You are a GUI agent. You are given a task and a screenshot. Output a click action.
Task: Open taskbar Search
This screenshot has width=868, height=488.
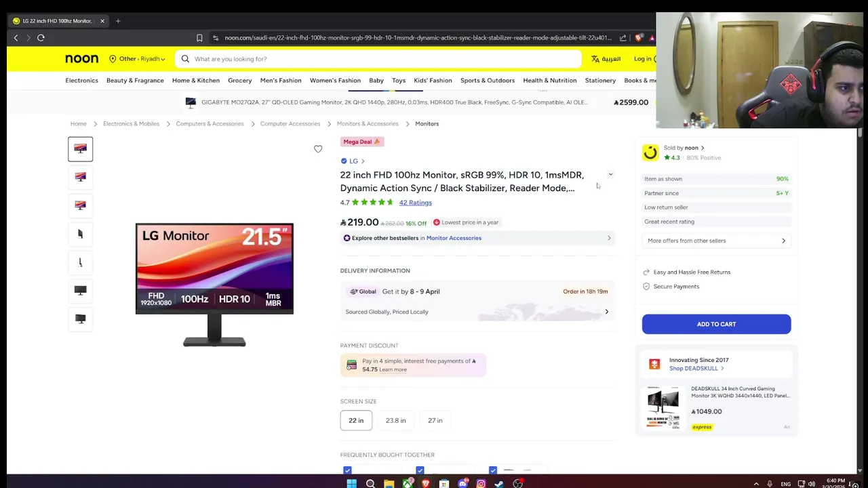pos(370,483)
